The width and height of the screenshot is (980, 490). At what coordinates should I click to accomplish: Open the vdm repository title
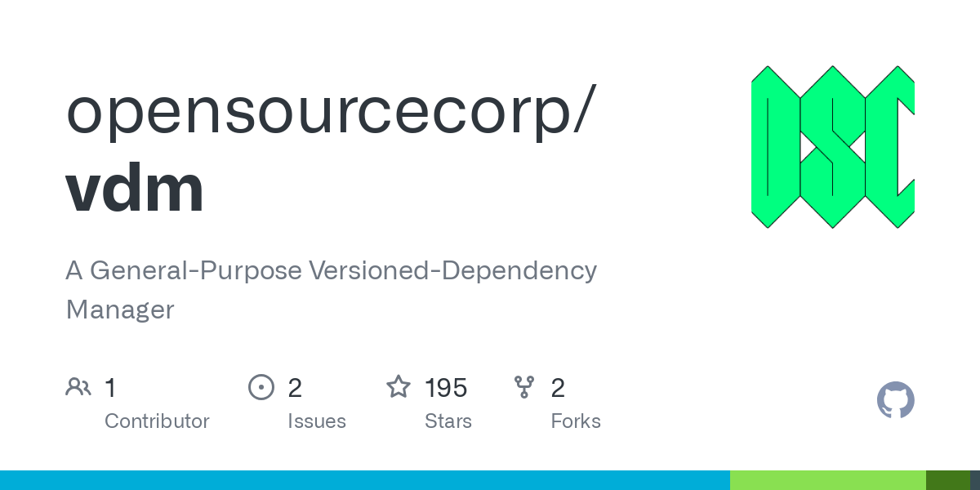coord(135,189)
